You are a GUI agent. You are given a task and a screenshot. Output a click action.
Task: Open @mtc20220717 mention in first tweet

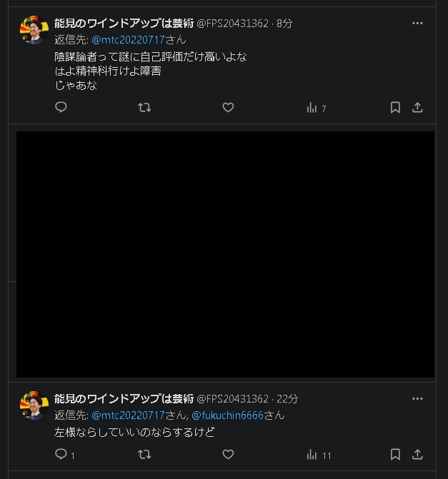tap(128, 40)
